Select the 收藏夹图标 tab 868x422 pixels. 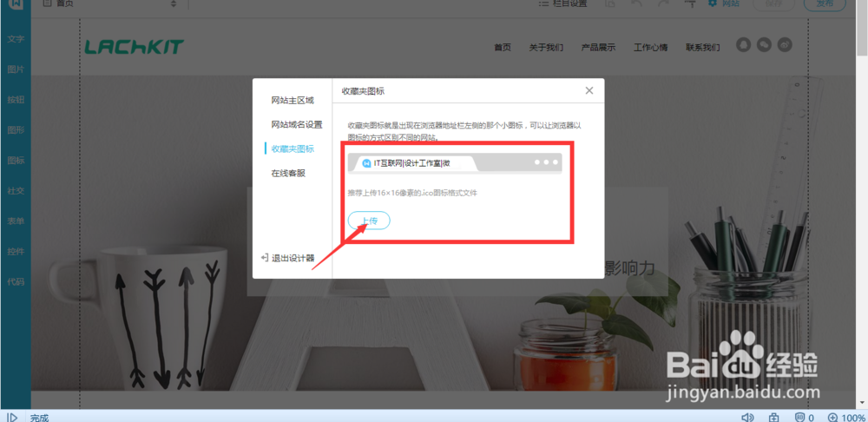click(x=293, y=148)
